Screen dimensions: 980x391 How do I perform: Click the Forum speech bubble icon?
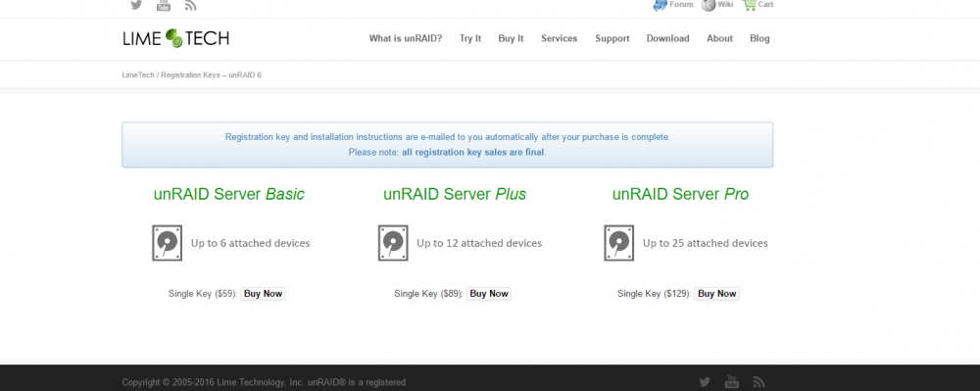click(x=660, y=5)
